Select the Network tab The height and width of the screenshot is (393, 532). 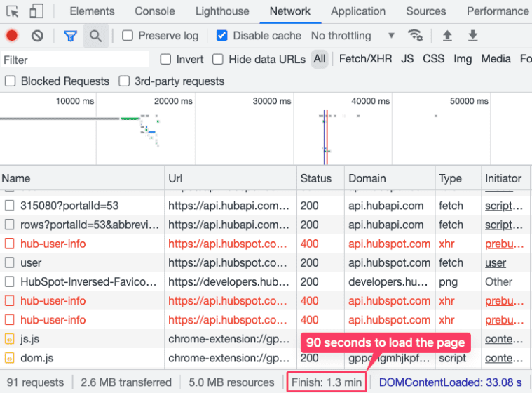[290, 11]
